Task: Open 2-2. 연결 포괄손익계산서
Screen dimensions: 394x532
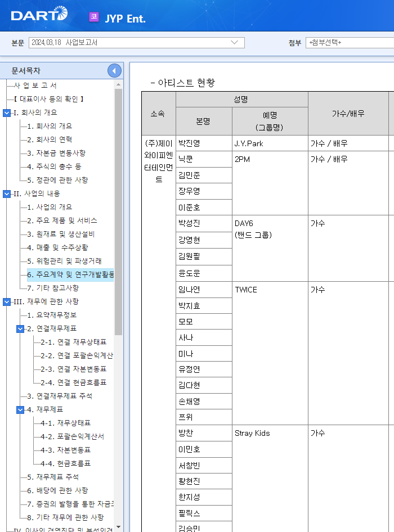Action: point(77,355)
